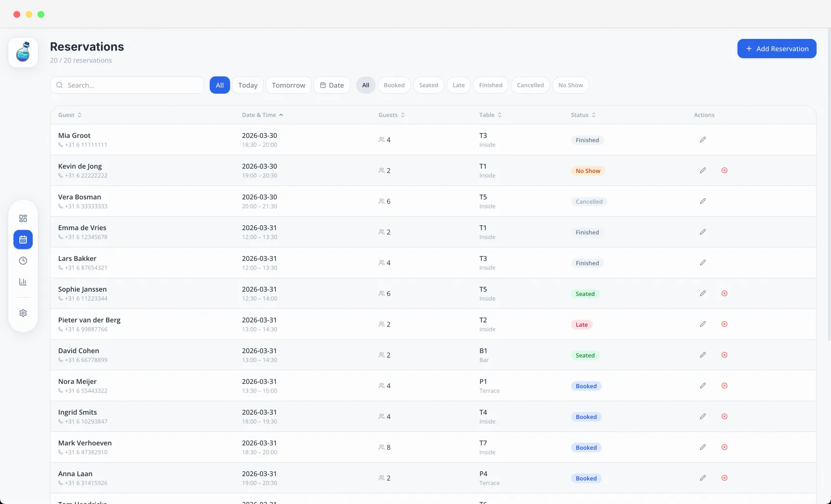Click the potion flask app logo
The height and width of the screenshot is (504, 831).
[x=23, y=52]
